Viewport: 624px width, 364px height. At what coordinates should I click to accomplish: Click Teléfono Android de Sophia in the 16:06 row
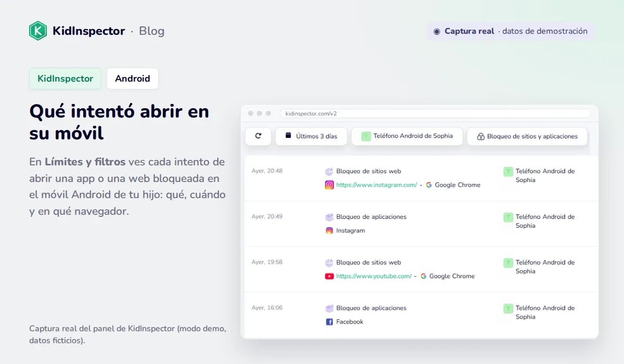click(x=545, y=313)
